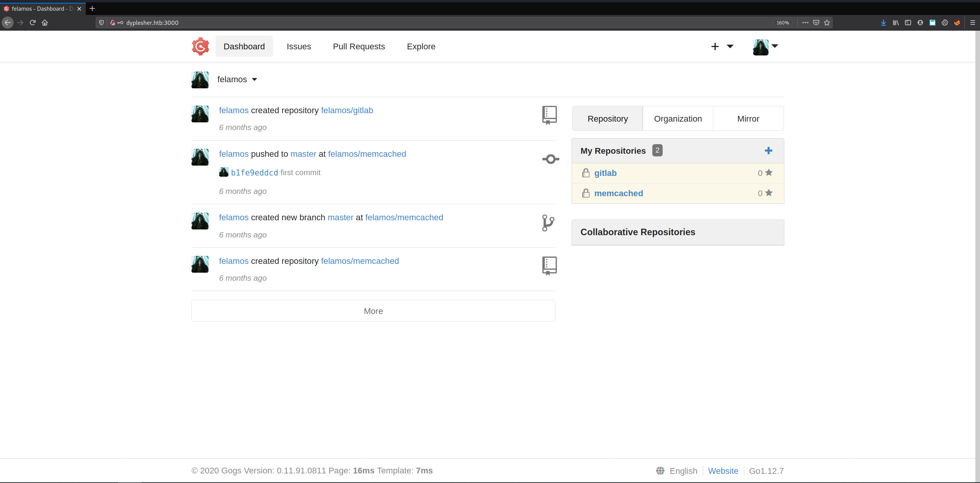Open the cookie extension icon
Image resolution: width=980 pixels, height=483 pixels.
tap(945, 23)
